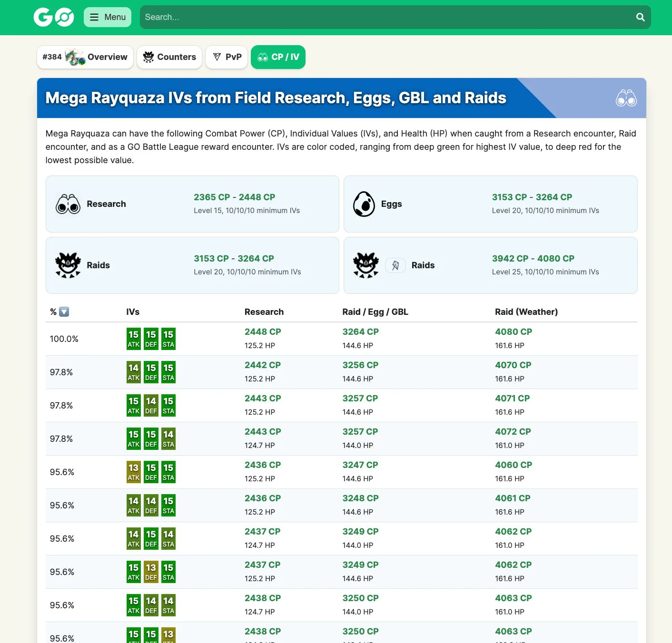Click the Level 15, 10/10/10 minimum IVs text
This screenshot has width=672, height=643.
pyautogui.click(x=247, y=211)
